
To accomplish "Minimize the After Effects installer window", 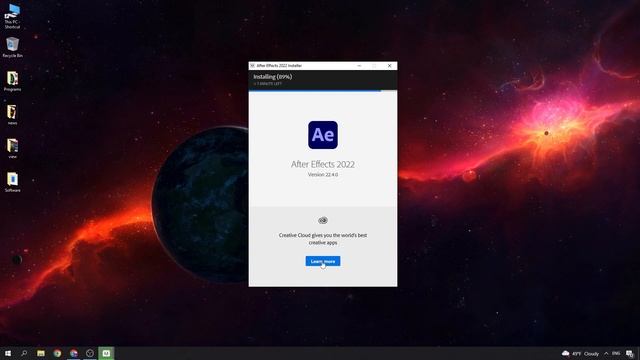I will click(x=359, y=66).
